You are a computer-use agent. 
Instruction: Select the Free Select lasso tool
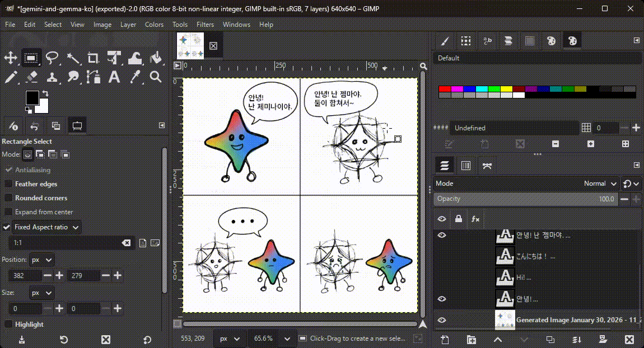[x=52, y=58]
